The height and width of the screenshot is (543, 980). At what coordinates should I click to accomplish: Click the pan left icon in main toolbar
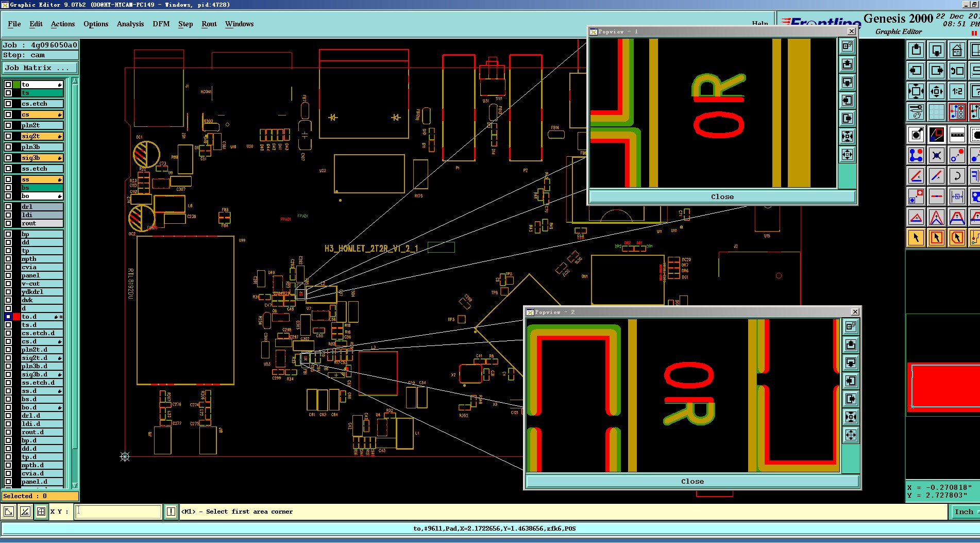916,71
